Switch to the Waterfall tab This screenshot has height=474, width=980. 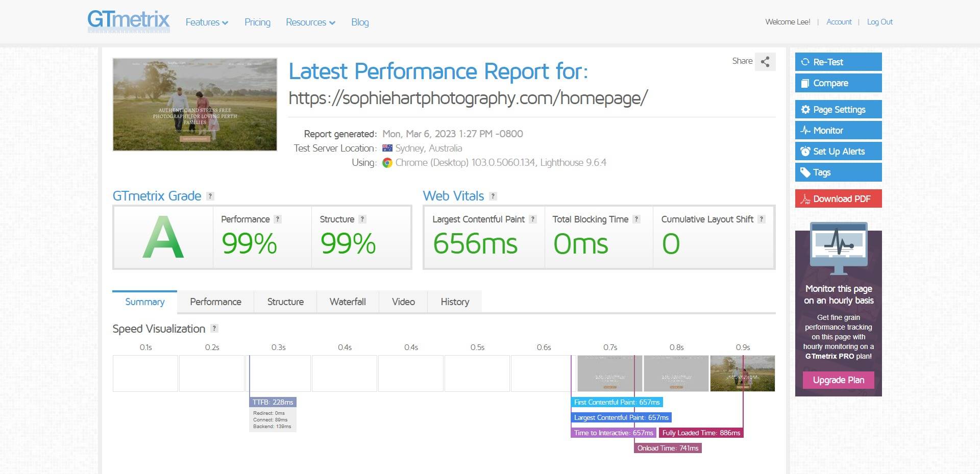[x=348, y=302]
